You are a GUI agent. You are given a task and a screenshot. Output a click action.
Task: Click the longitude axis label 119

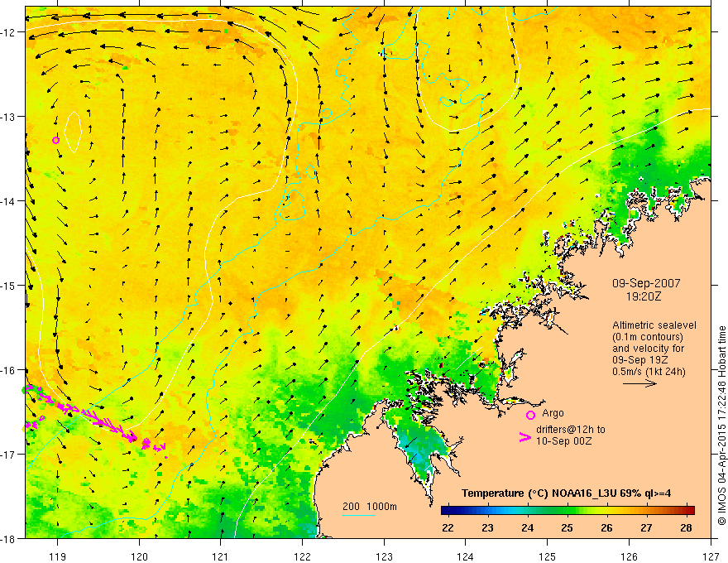click(58, 556)
